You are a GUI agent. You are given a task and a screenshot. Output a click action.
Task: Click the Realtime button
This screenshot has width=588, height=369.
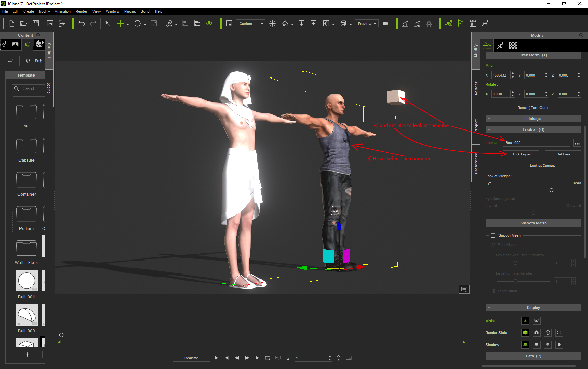pos(191,358)
